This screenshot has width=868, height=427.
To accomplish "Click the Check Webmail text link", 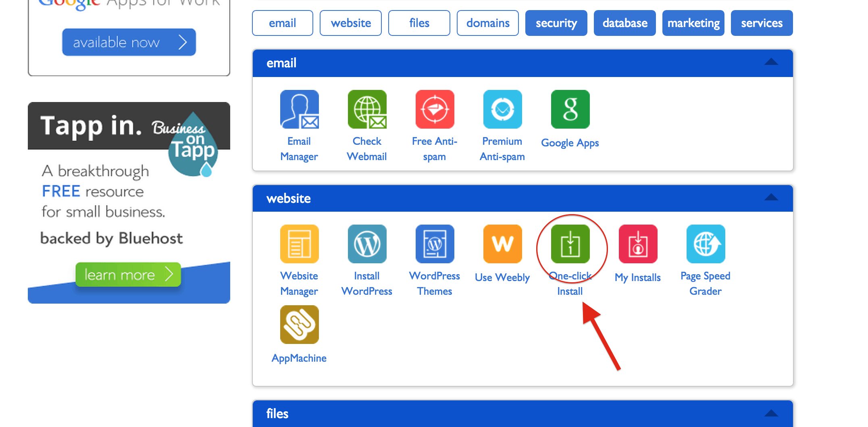I will tap(367, 149).
